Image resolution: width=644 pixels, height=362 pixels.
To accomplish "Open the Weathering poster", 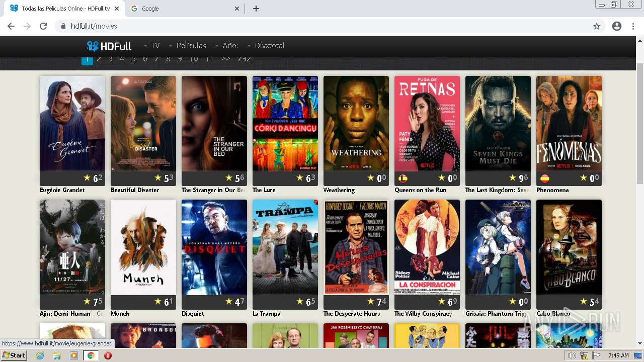I will click(356, 124).
